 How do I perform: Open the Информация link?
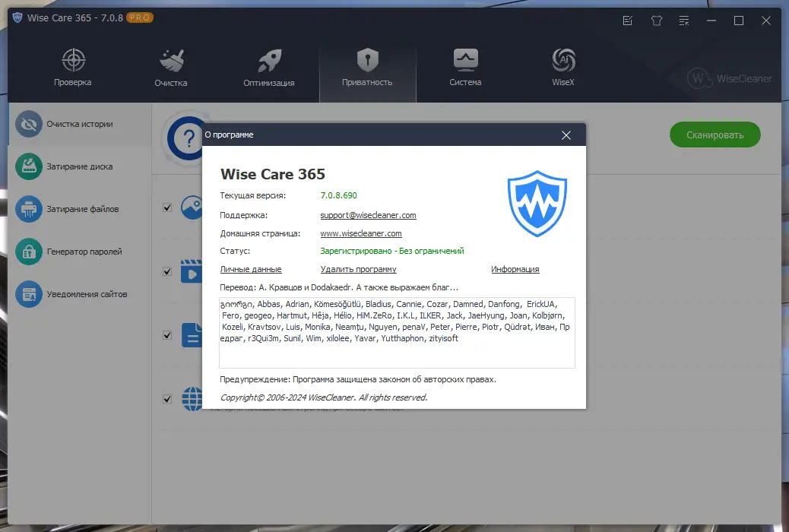click(x=515, y=269)
